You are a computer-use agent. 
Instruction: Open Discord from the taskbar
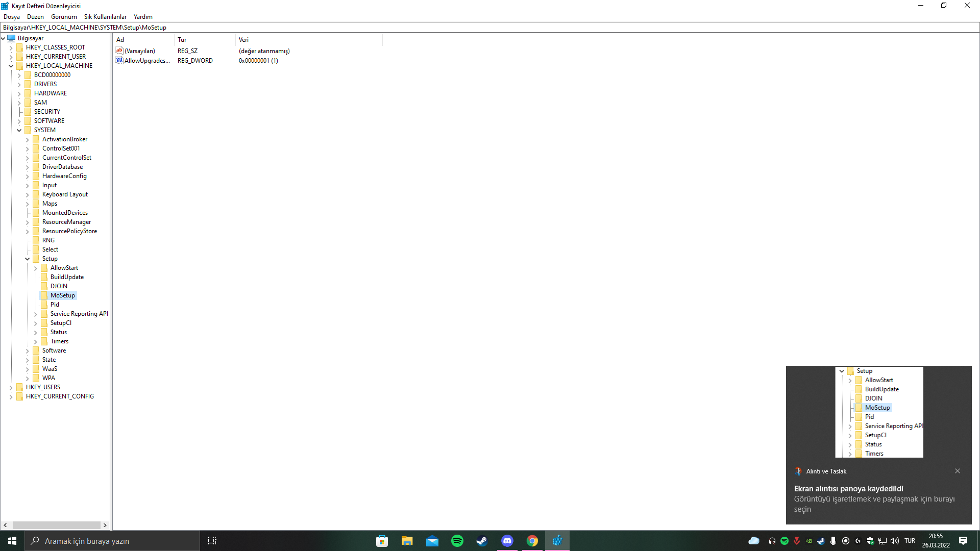click(x=507, y=541)
